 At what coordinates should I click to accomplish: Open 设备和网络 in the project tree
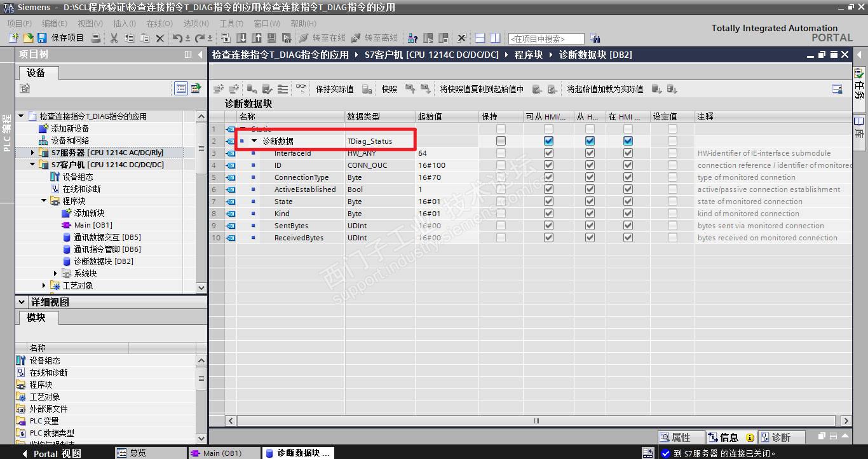tap(70, 140)
